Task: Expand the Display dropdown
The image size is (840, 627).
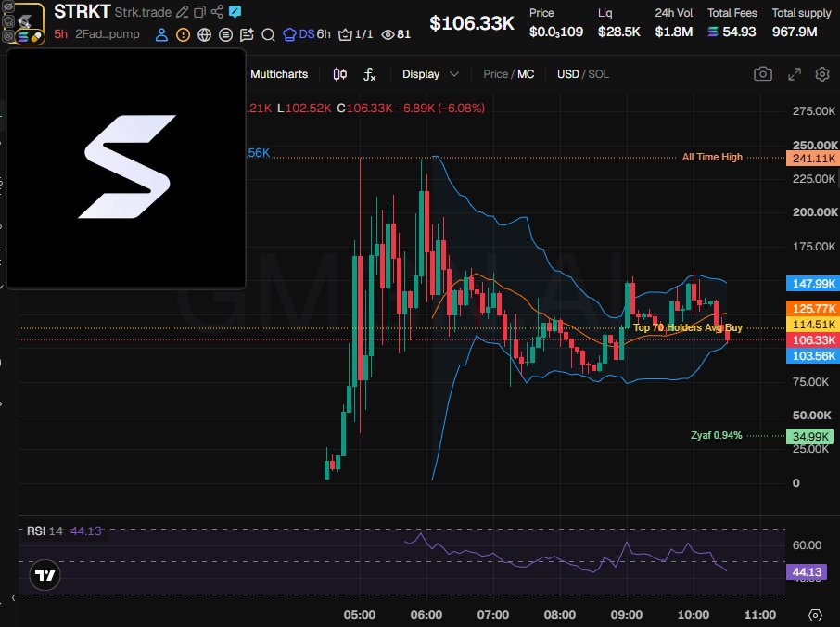Action: 430,74
